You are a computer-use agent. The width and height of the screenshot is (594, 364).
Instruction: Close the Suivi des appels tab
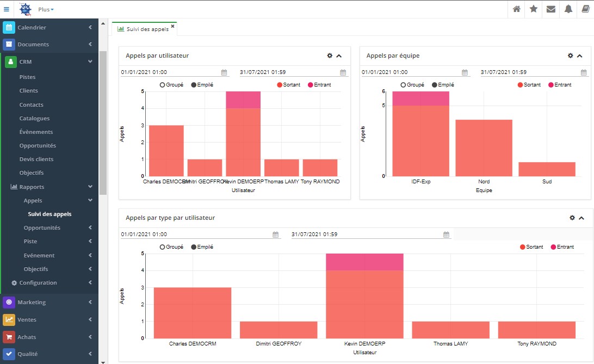pyautogui.click(x=173, y=26)
